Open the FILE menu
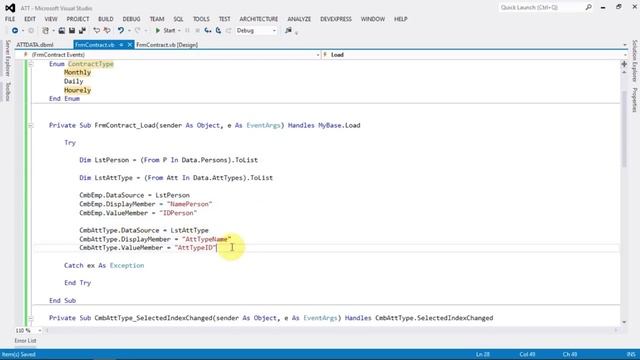The height and width of the screenshot is (360, 640). (x=10, y=19)
